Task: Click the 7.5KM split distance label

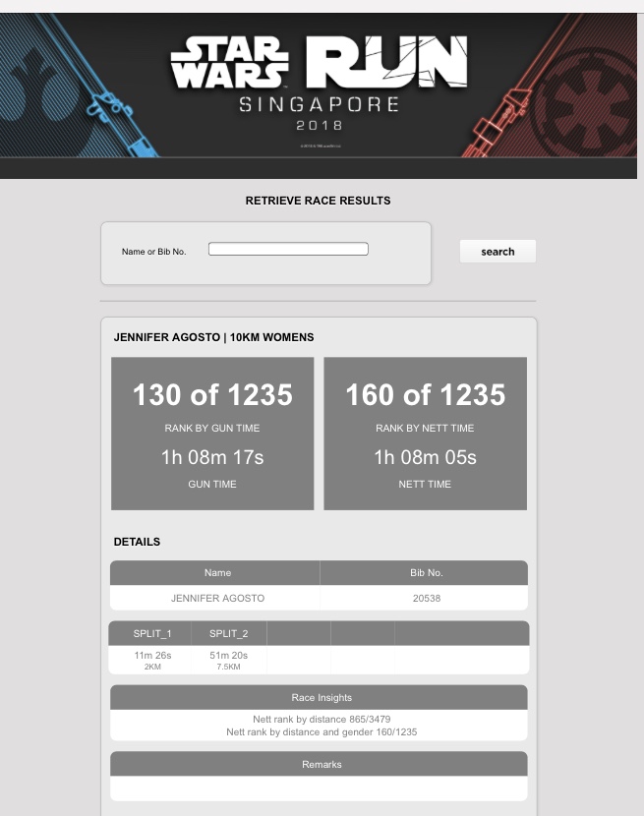Action: tap(228, 667)
